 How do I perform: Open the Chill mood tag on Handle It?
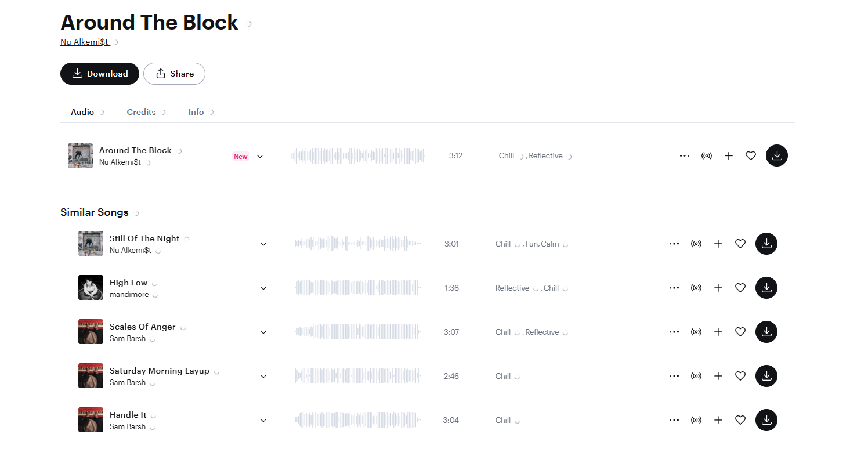pos(501,419)
